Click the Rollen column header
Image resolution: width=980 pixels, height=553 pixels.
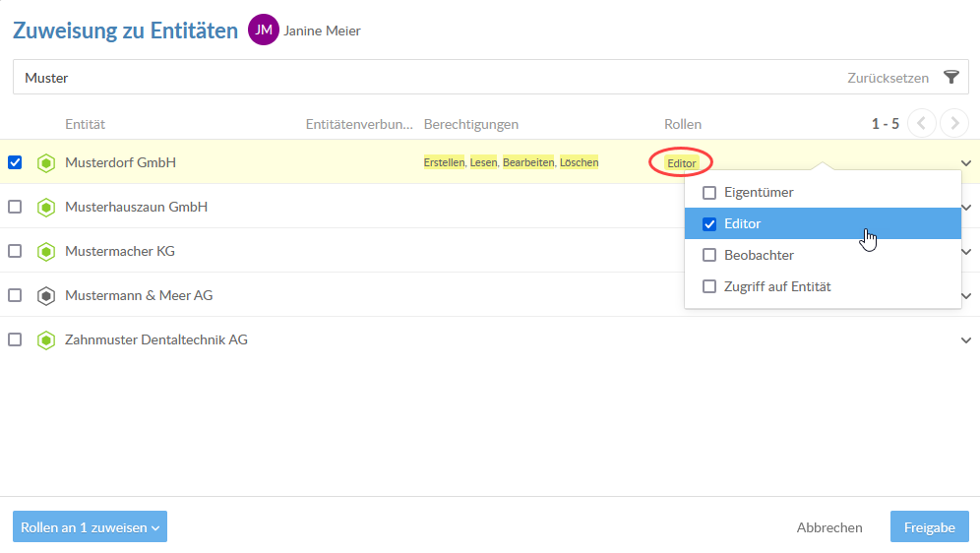coord(683,124)
